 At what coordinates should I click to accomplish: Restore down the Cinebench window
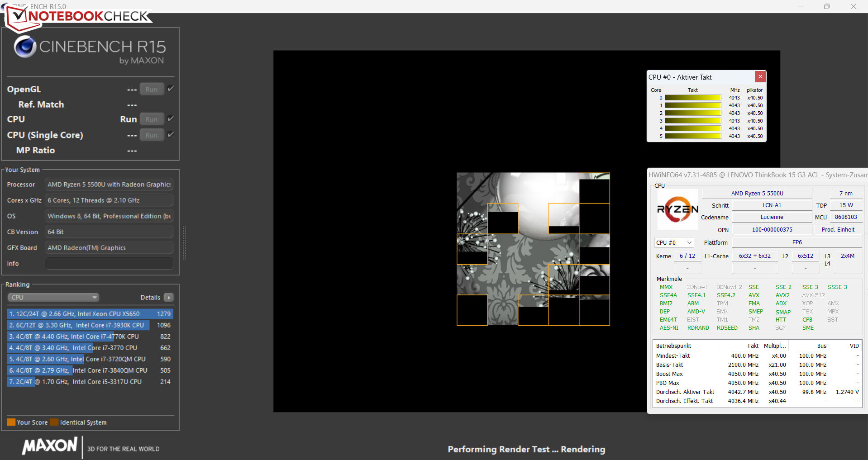(x=827, y=6)
